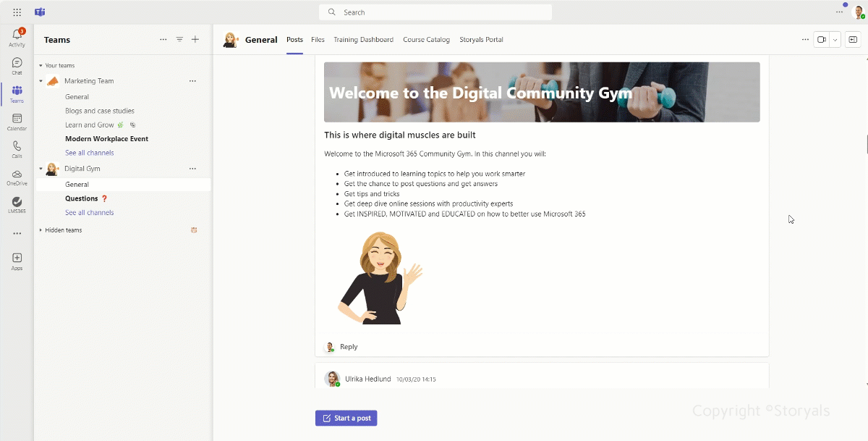Open the app launcher waffle icon

pos(17,12)
